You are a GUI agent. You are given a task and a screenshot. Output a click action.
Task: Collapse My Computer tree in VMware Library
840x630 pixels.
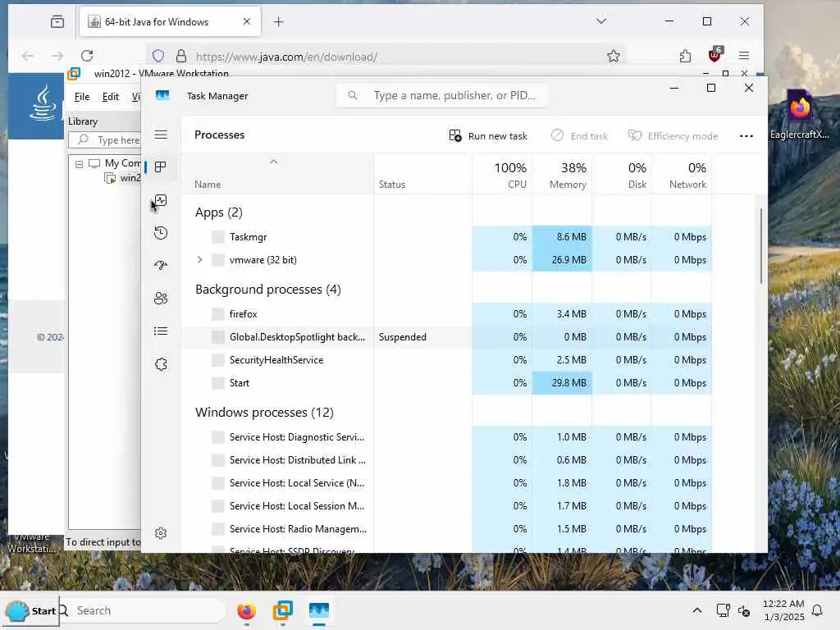click(79, 164)
